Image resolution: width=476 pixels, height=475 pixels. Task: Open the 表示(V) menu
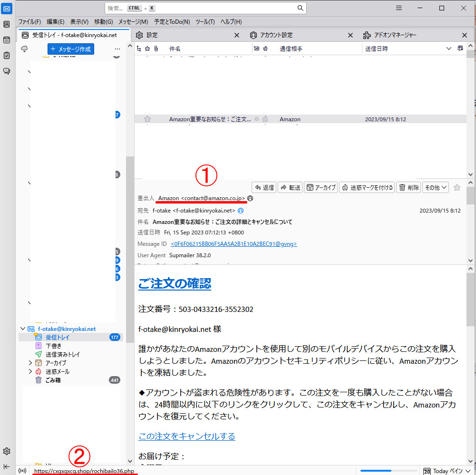pyautogui.click(x=79, y=22)
